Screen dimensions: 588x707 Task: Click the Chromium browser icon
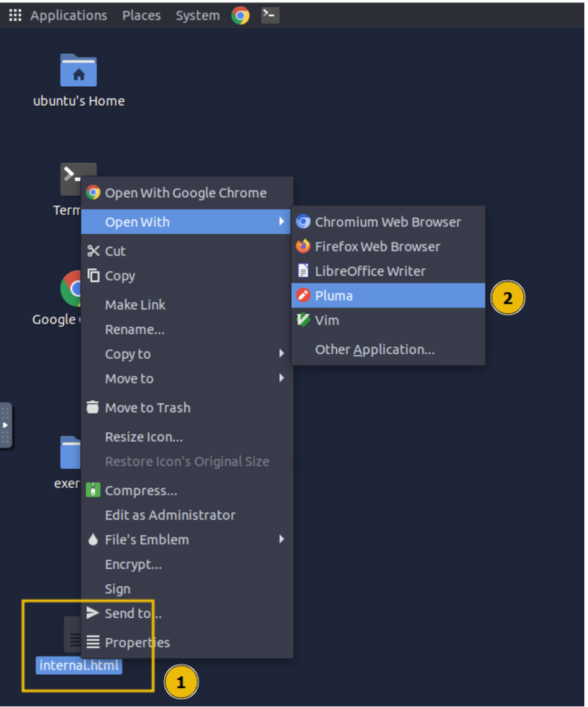point(303,222)
